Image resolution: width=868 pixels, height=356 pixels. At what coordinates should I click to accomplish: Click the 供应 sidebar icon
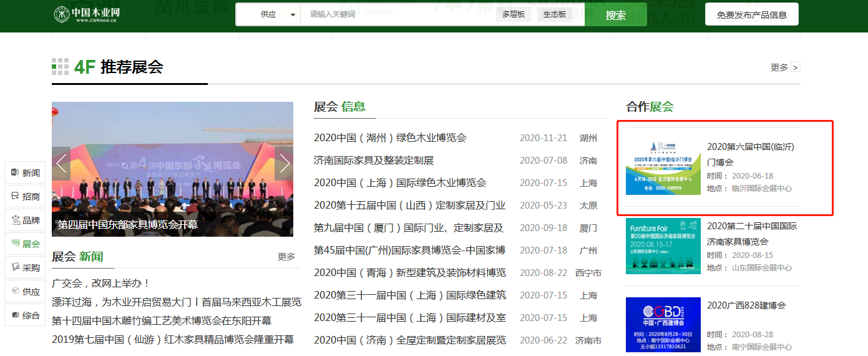coord(25,292)
